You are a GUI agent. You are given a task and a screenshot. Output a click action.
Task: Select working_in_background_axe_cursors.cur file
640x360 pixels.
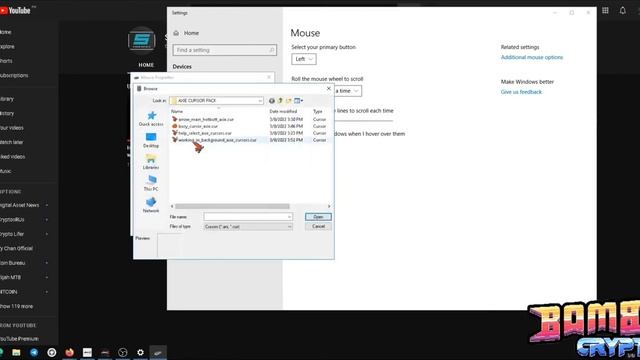coord(214,140)
